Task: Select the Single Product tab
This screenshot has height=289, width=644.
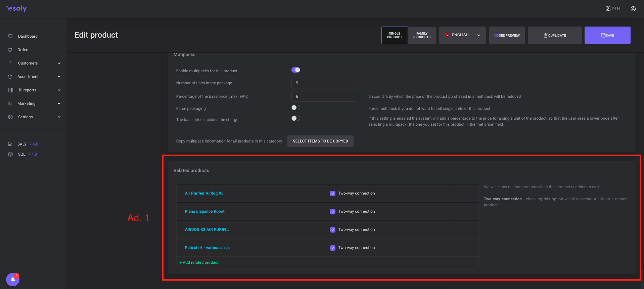Action: pos(395,35)
